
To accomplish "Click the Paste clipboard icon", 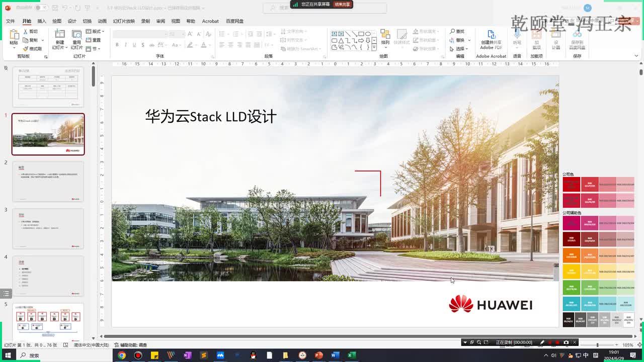I will [x=14, y=35].
